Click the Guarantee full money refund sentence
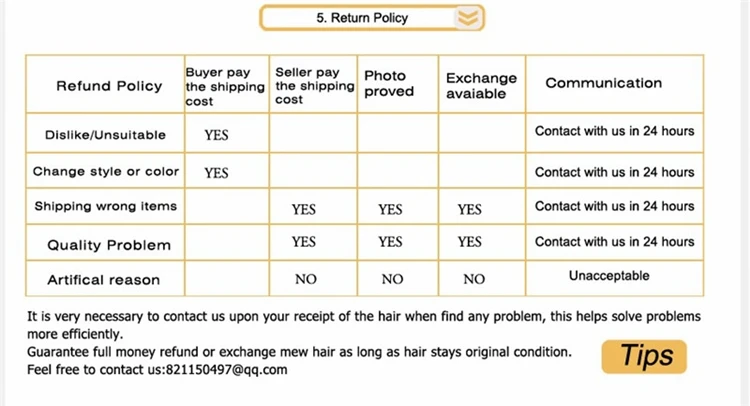 pos(299,352)
